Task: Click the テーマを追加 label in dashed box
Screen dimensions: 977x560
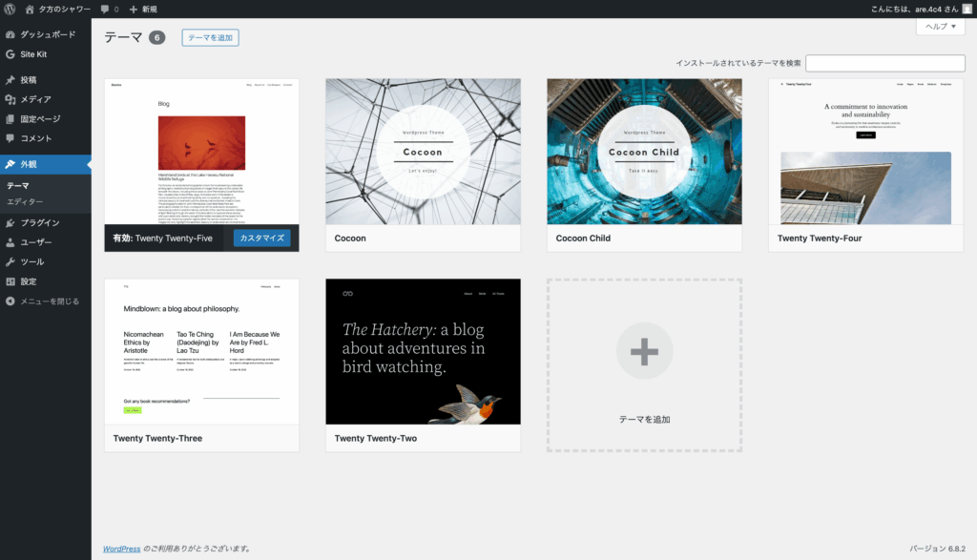Action: 644,419
